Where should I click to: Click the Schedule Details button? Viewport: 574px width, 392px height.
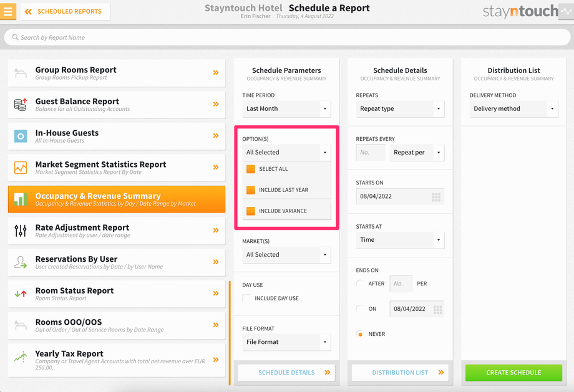[286, 373]
